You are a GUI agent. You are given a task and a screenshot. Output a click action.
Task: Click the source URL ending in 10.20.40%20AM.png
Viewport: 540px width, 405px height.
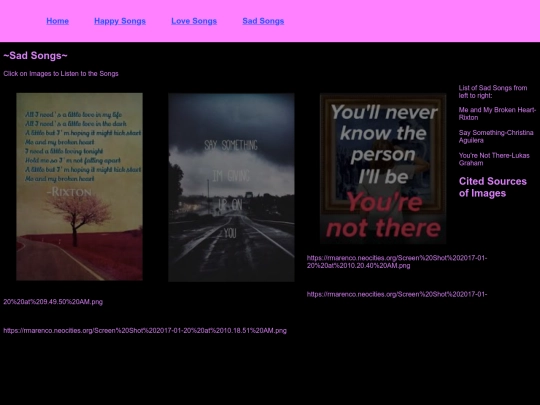pyautogui.click(x=397, y=262)
